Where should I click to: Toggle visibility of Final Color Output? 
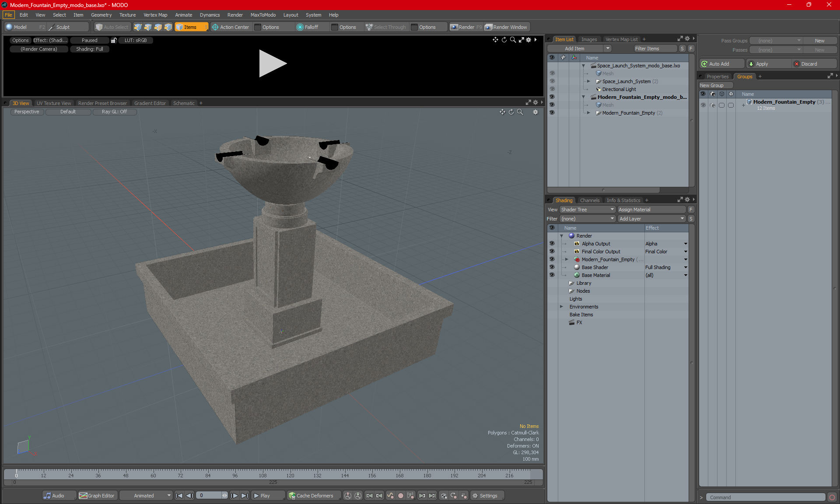click(552, 252)
